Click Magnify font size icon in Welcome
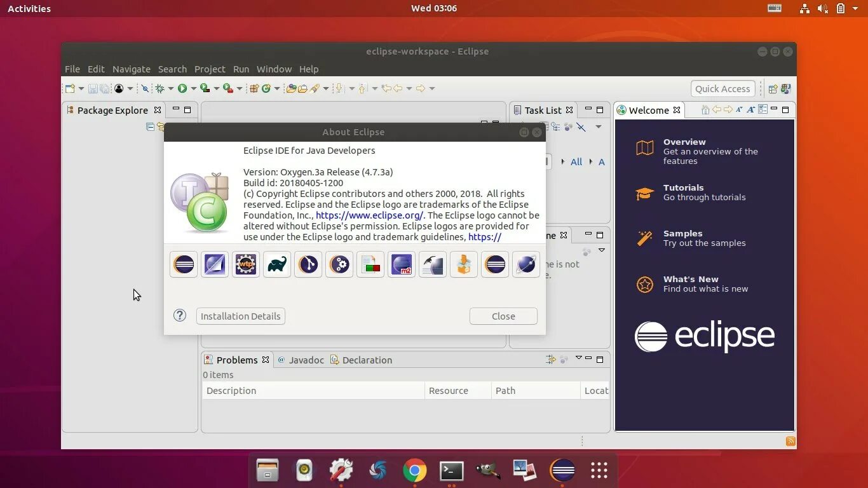The height and width of the screenshot is (488, 868). [x=751, y=109]
